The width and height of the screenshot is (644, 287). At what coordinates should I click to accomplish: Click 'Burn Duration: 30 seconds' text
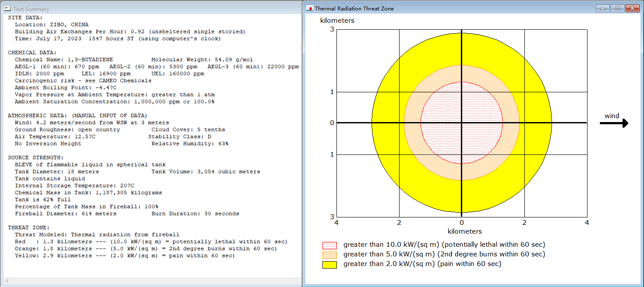coord(195,213)
